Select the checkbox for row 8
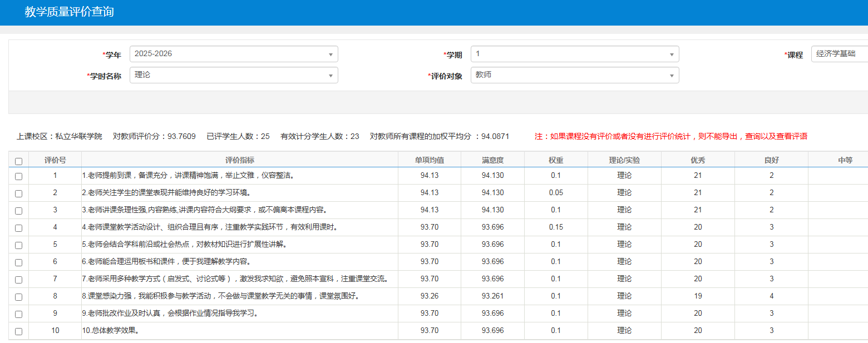868x343 pixels. click(19, 297)
